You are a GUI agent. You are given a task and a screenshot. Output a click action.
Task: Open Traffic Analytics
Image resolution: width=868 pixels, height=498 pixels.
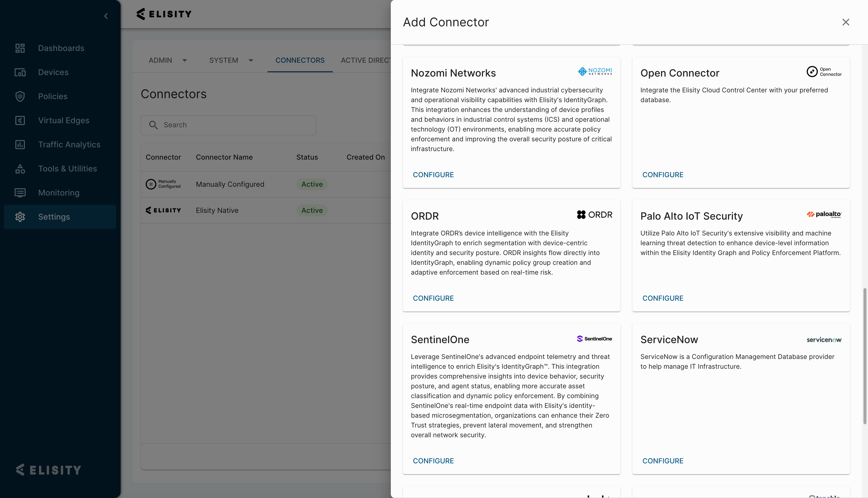click(x=69, y=144)
